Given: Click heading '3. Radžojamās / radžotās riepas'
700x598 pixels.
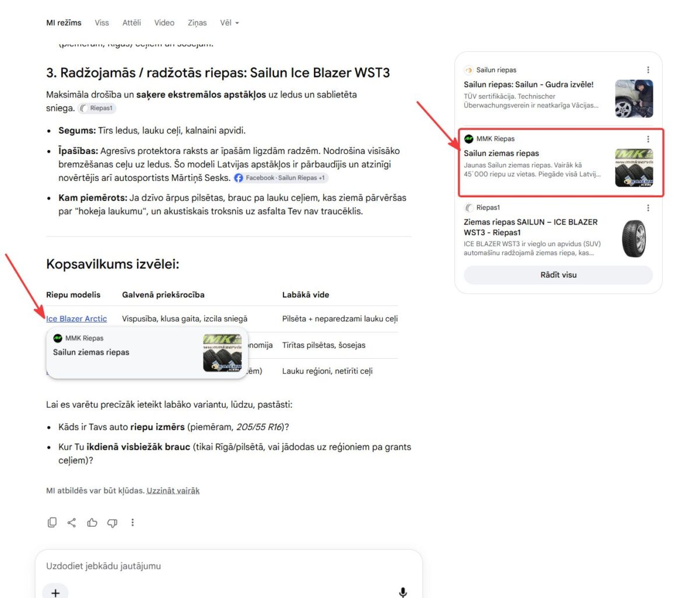Looking at the screenshot, I should point(218,73).
